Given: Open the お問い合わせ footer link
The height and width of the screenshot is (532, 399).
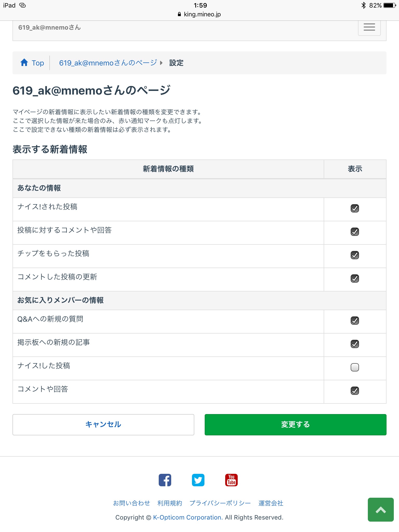Looking at the screenshot, I should coord(131,503).
